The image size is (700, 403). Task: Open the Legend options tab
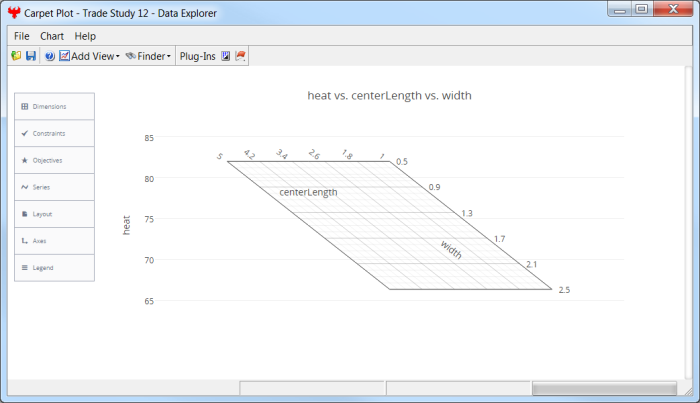tap(55, 268)
